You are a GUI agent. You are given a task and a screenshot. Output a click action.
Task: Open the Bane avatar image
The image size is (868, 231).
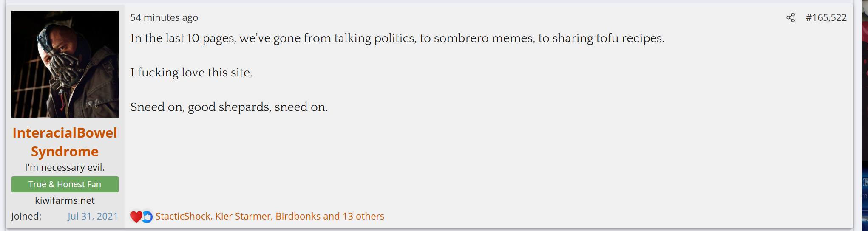tap(65, 64)
